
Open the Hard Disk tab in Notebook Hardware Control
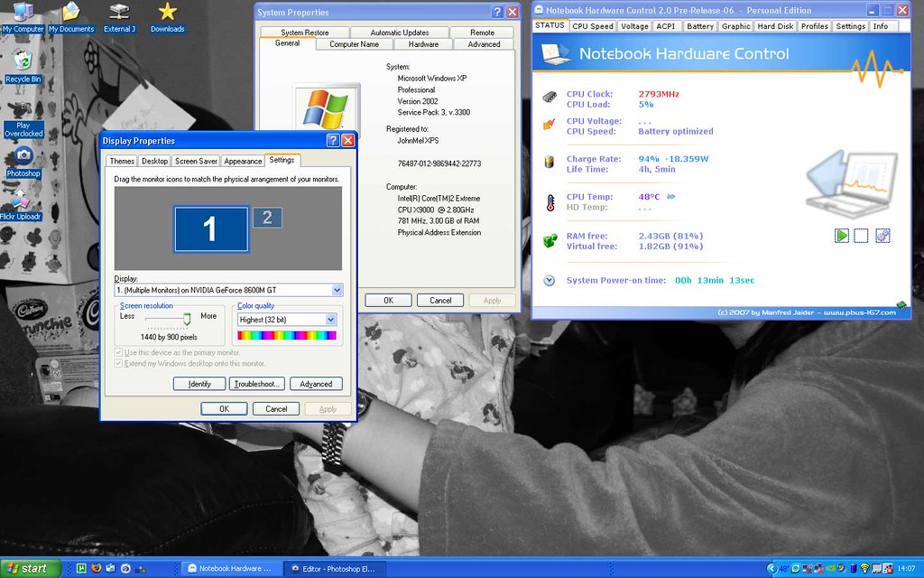775,26
